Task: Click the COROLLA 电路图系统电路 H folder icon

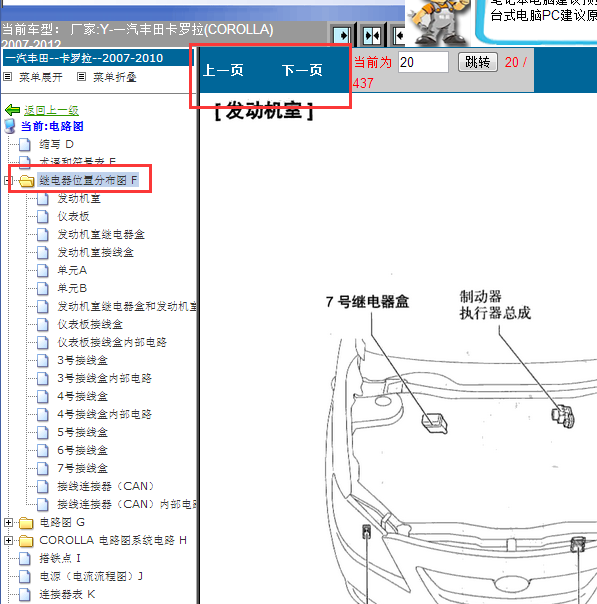Action: pos(26,541)
